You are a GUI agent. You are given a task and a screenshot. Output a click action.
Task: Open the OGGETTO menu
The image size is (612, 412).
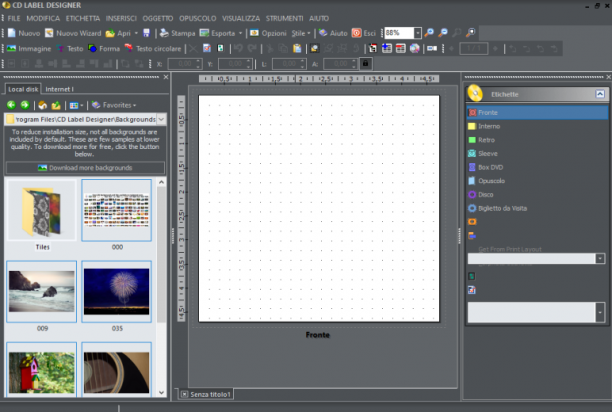tap(158, 18)
